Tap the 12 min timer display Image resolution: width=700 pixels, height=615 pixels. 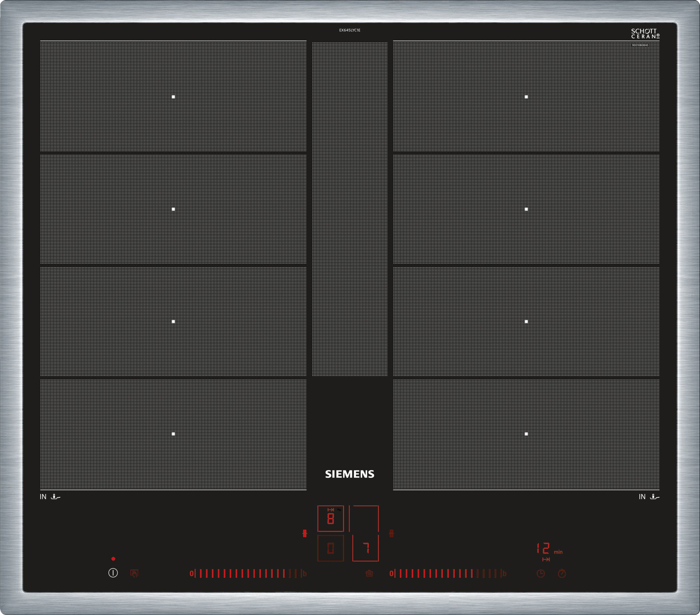point(544,548)
